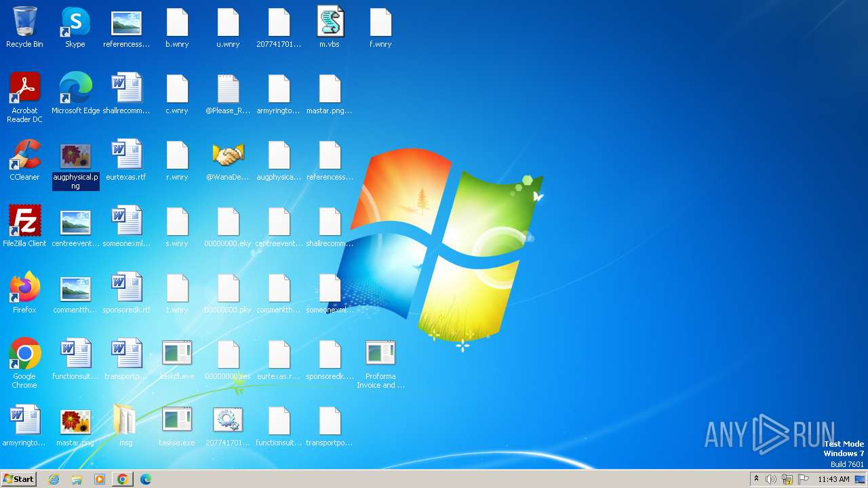Select the sponsoredk... Word document icon
Image resolution: width=868 pixels, height=488 pixels.
coord(126,293)
